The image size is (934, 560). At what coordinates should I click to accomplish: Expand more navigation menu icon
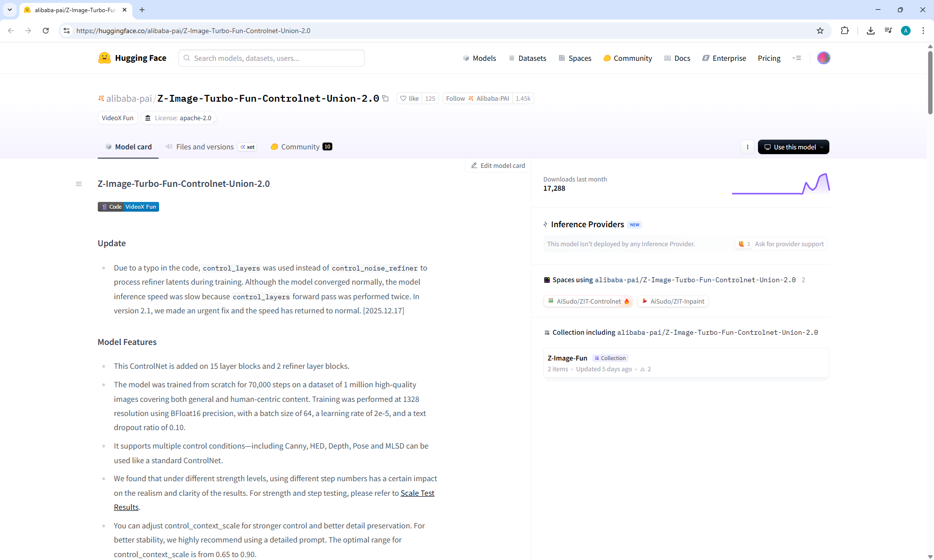pos(796,58)
